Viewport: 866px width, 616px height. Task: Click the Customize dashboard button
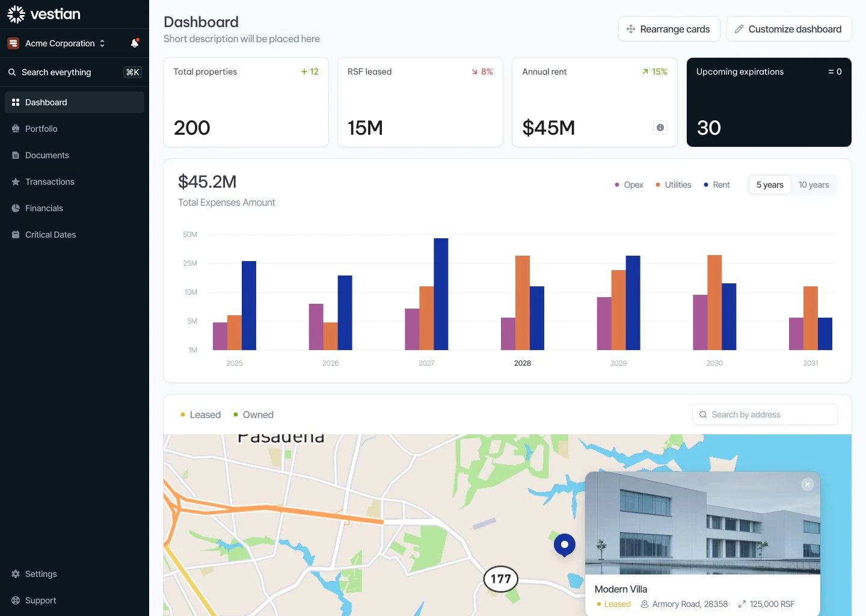pyautogui.click(x=789, y=29)
